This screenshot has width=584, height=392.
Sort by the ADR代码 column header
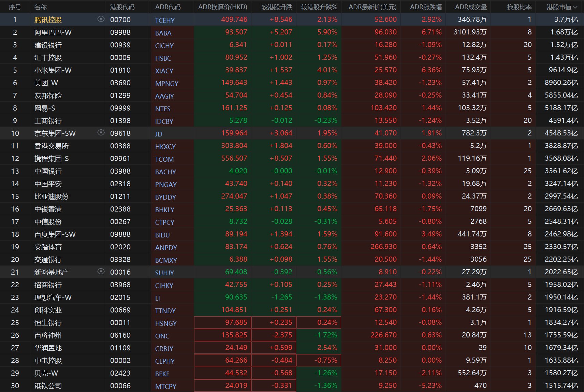click(168, 7)
